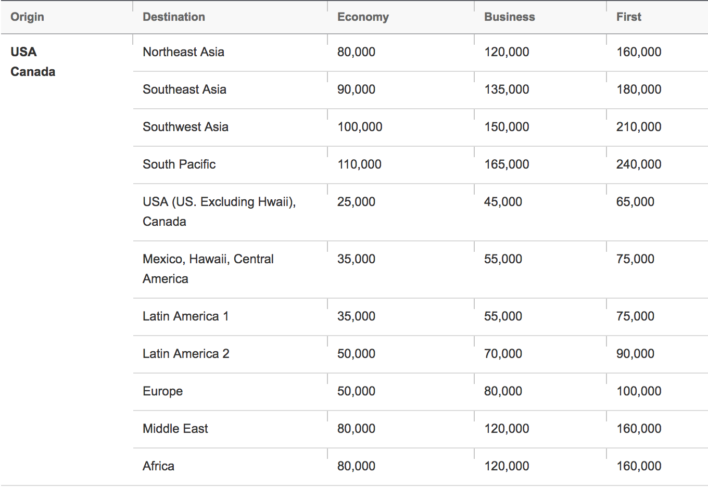Screen dimensions: 708x487
Task: Click Europe Business value 80,000
Action: coord(503,391)
